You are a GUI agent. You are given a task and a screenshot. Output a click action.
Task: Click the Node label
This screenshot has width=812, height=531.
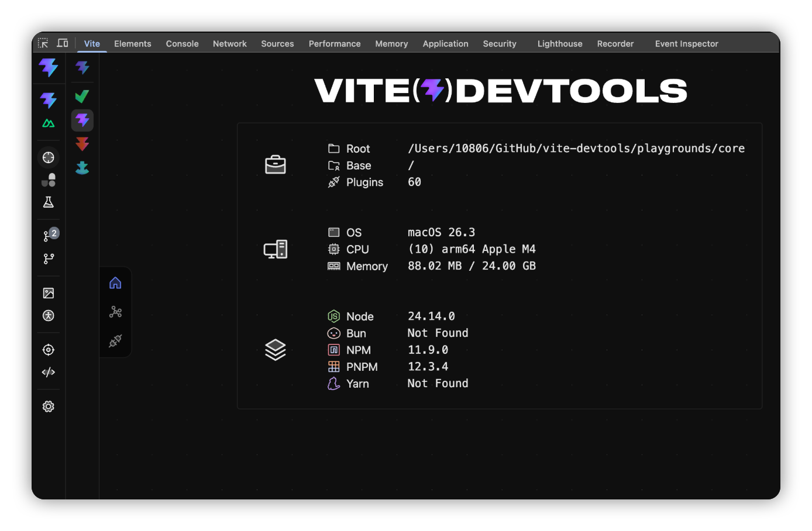[x=360, y=316]
